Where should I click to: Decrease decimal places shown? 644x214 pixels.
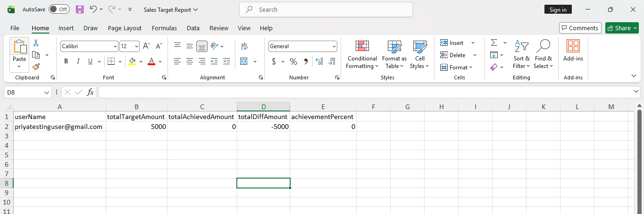pyautogui.click(x=332, y=61)
